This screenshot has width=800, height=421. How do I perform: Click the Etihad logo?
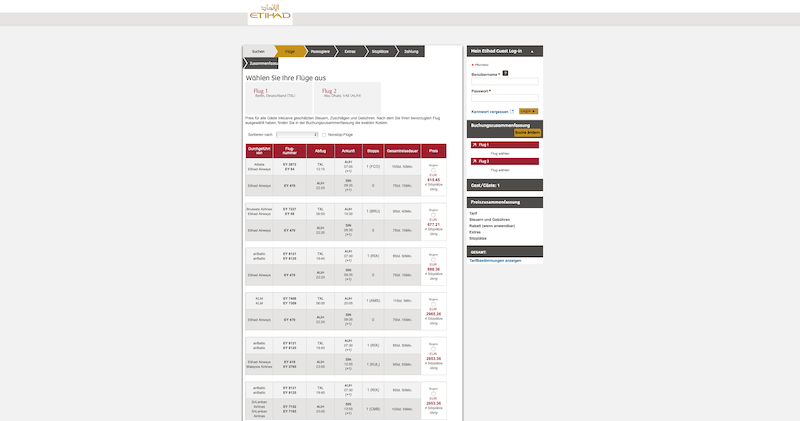click(x=270, y=13)
